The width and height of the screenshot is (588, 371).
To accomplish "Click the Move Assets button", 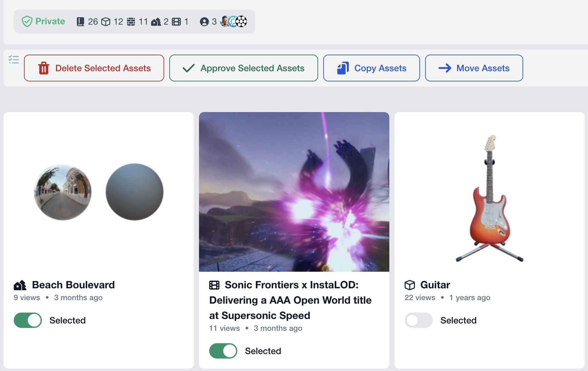I will [x=474, y=68].
